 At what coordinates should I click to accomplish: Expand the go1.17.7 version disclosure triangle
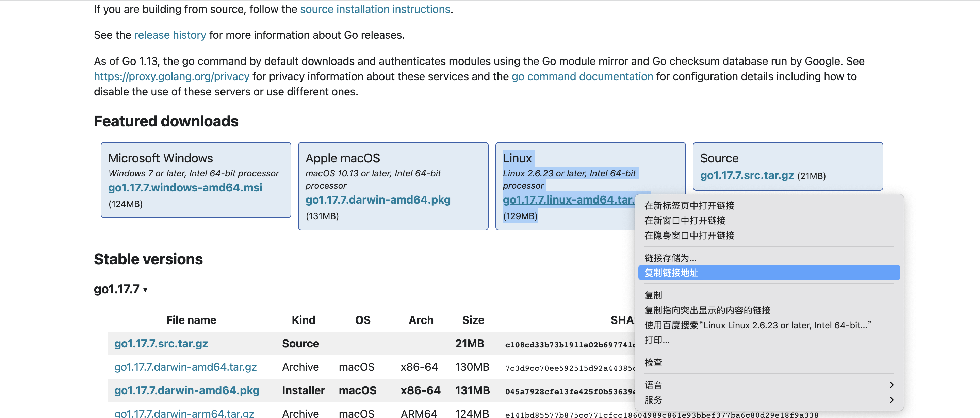[145, 290]
